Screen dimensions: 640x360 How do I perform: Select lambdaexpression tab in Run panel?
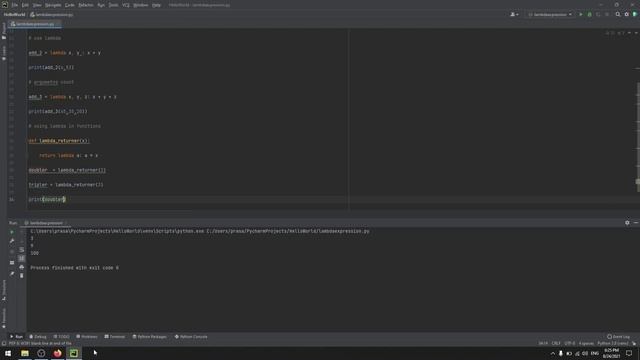[46, 223]
